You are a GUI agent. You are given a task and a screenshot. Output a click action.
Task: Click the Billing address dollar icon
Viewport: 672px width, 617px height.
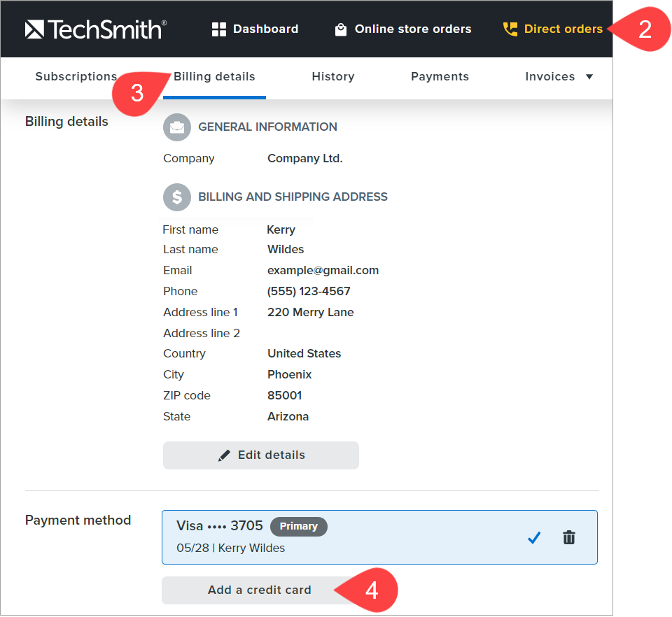[176, 197]
